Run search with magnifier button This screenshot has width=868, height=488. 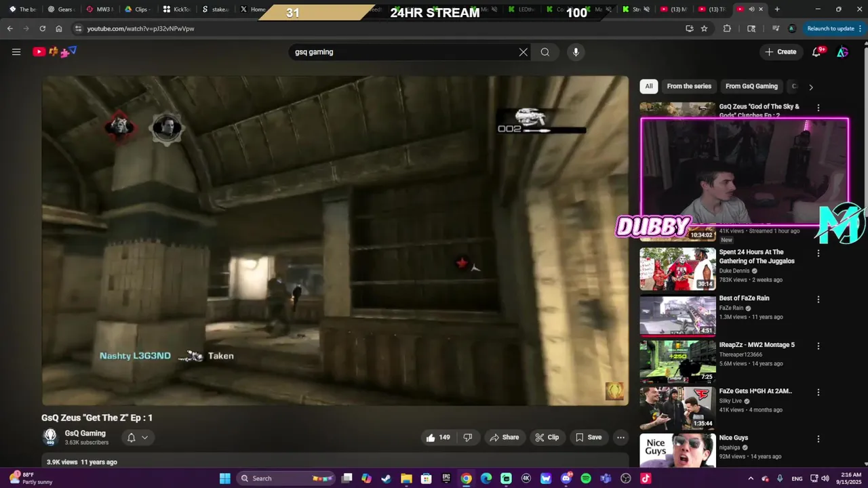tap(545, 52)
